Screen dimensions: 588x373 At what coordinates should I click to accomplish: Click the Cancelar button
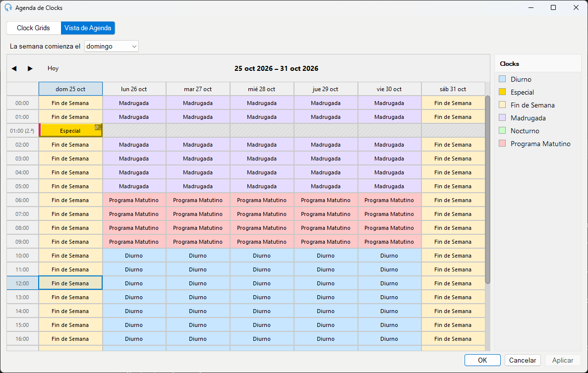pyautogui.click(x=523, y=360)
